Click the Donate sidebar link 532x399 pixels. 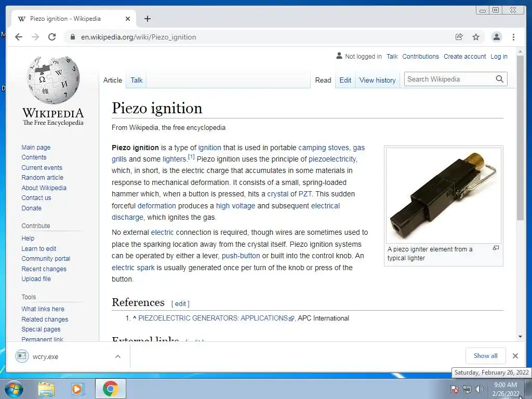[x=32, y=208]
